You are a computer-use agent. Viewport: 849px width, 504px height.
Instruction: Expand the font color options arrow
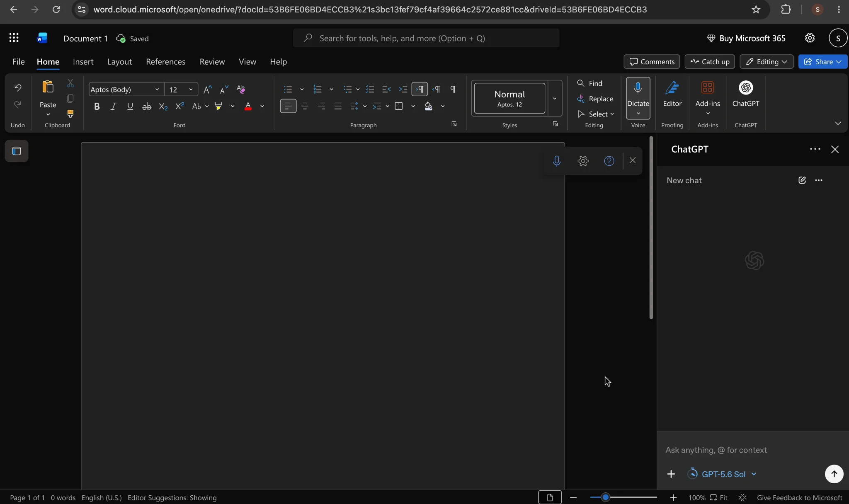tap(262, 107)
